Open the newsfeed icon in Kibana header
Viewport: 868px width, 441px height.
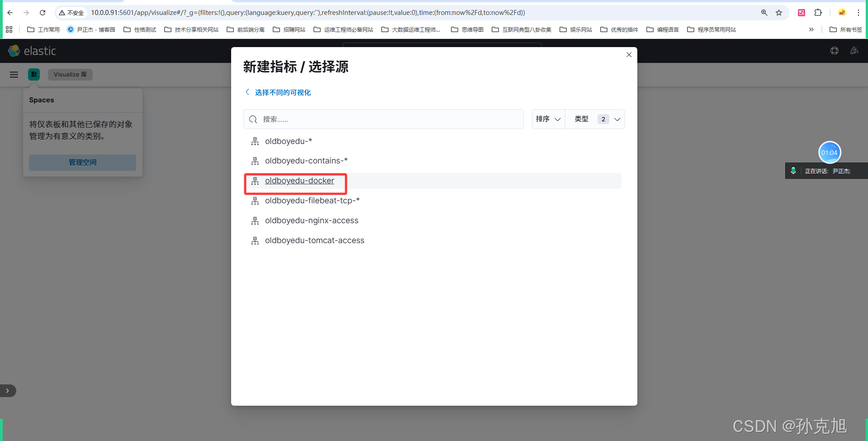[854, 51]
